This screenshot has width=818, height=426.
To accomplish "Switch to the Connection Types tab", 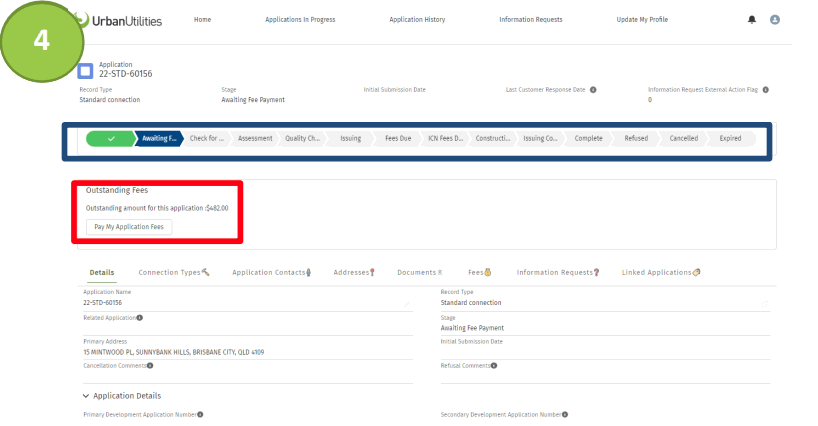I will [174, 272].
